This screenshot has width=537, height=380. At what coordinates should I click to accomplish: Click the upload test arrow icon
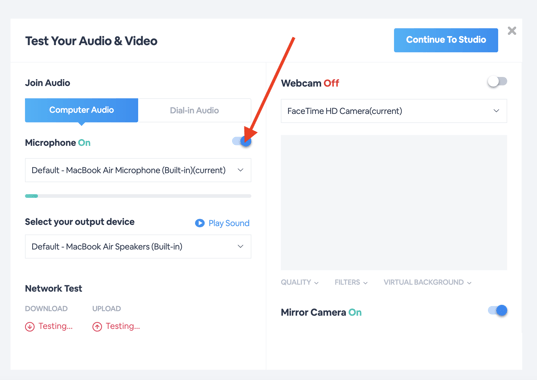(97, 327)
